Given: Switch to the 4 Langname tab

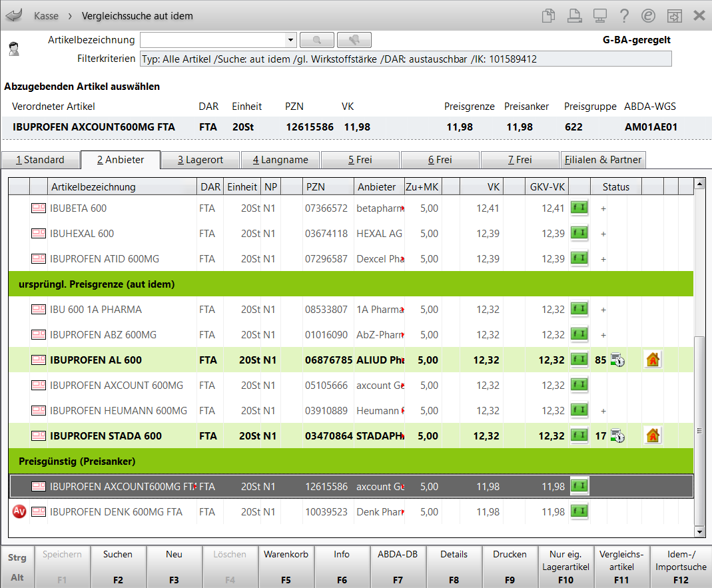Looking at the screenshot, I should click(280, 160).
